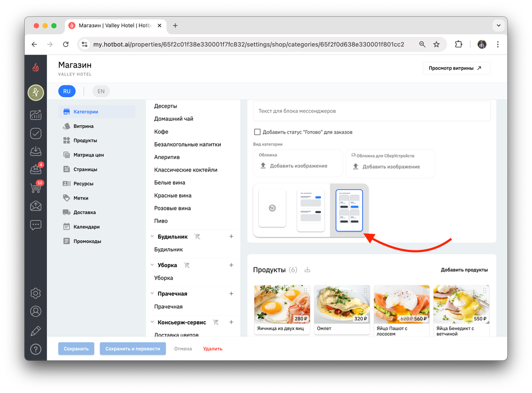The height and width of the screenshot is (393, 532).
Task: Open the help question mark icon
Action: [x=36, y=349]
